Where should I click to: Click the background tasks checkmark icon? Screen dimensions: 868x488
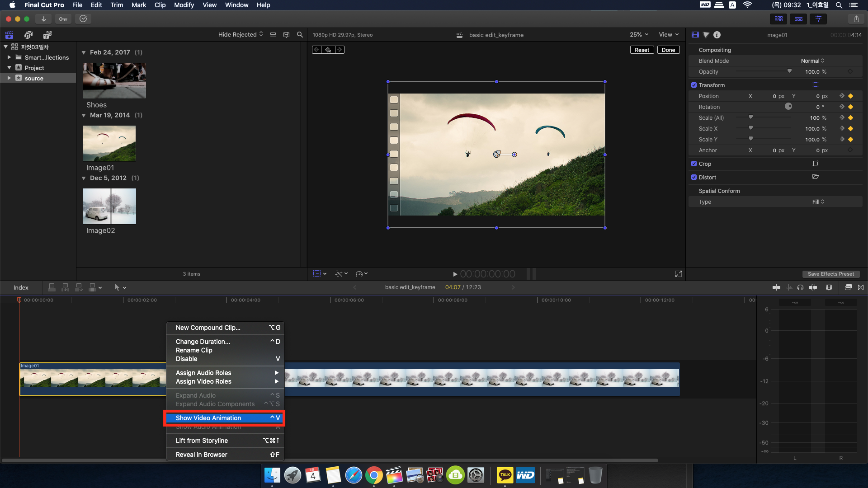pos(83,19)
